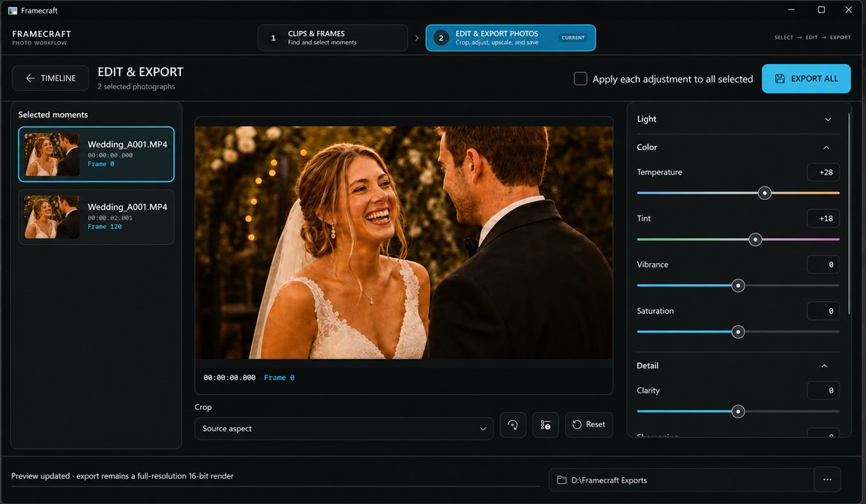Viewport: 866px width, 504px height.
Task: Click the Export All button
Action: click(806, 79)
